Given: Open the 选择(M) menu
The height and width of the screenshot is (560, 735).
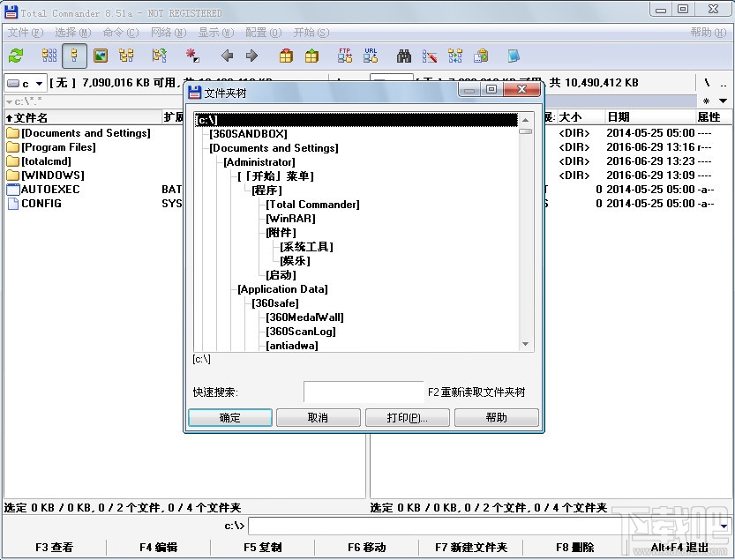Looking at the screenshot, I should point(73,33).
